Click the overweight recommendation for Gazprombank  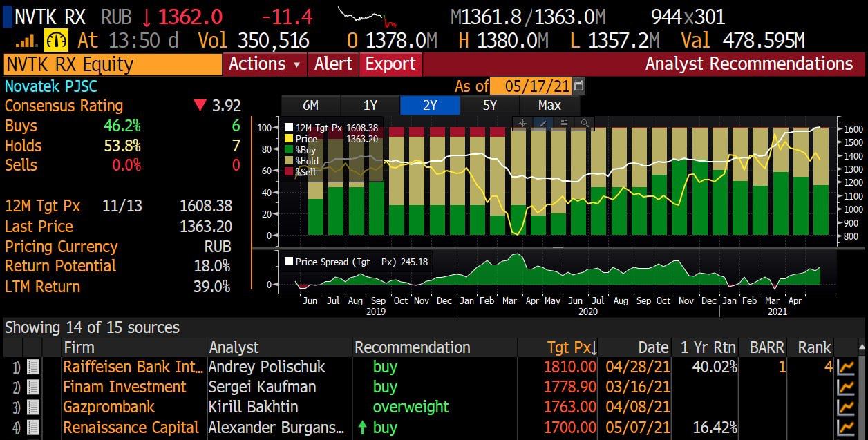(411, 407)
